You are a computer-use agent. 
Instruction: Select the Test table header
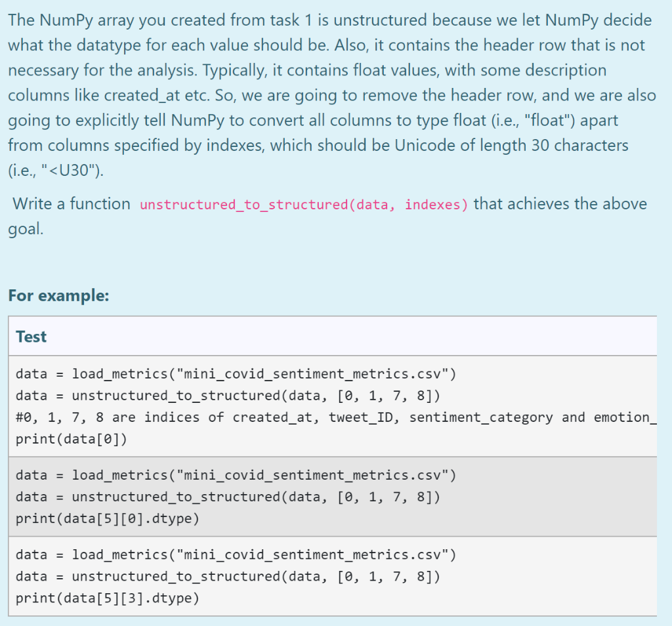30,336
